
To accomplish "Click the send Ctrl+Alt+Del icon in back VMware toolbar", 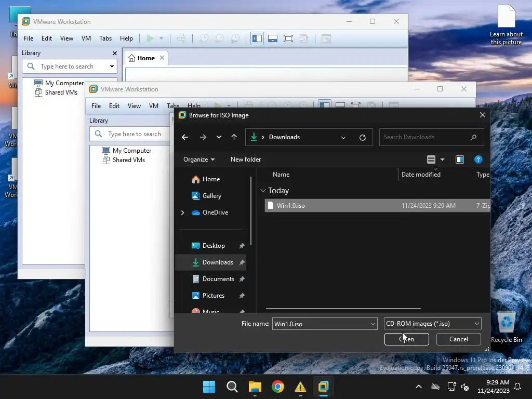I will pyautogui.click(x=181, y=38).
